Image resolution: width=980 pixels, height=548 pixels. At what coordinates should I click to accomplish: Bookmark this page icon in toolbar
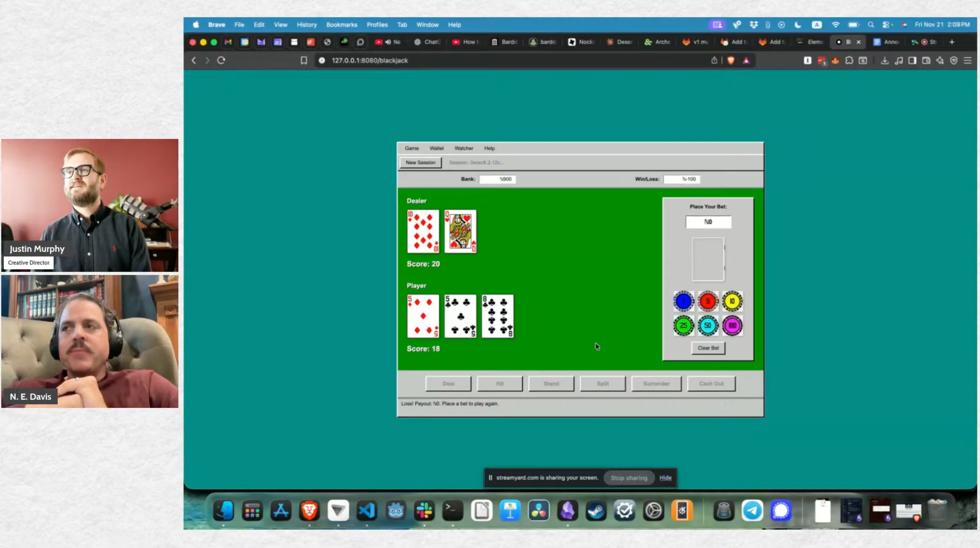[304, 60]
